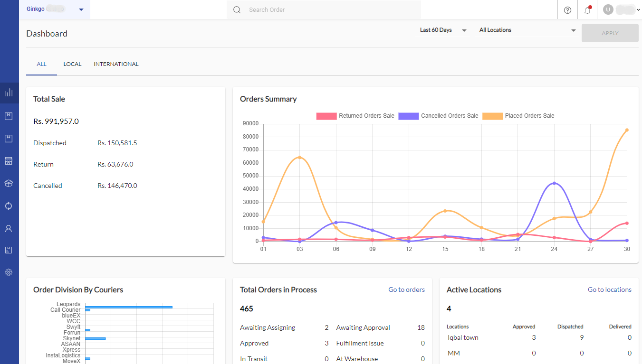Click the pink Returned Orders Sale swatch
642x364 pixels.
point(326,116)
